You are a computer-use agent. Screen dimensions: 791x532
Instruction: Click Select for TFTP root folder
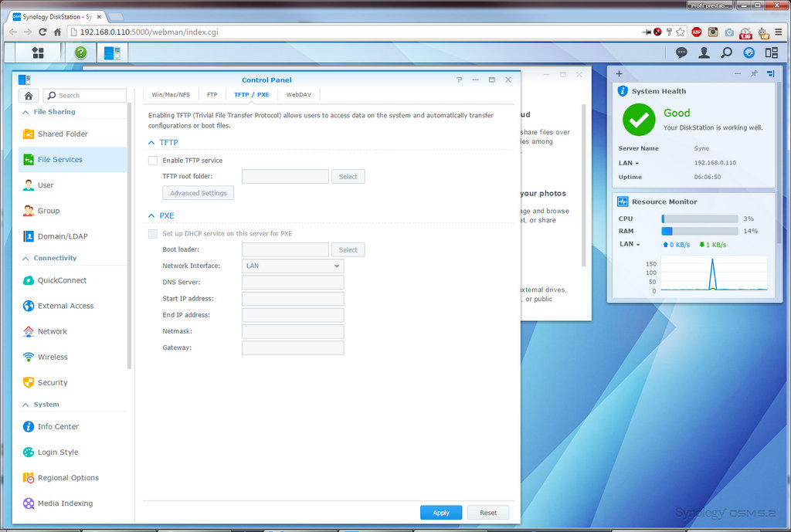click(x=348, y=177)
